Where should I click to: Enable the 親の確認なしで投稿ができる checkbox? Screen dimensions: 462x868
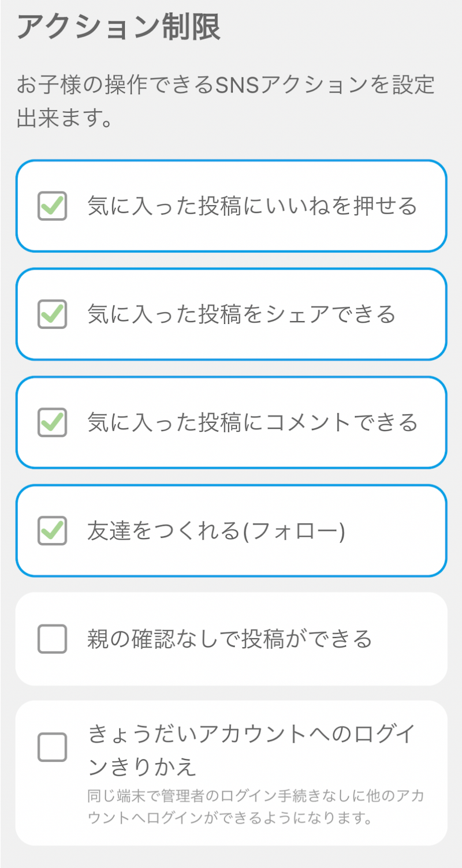(x=52, y=639)
